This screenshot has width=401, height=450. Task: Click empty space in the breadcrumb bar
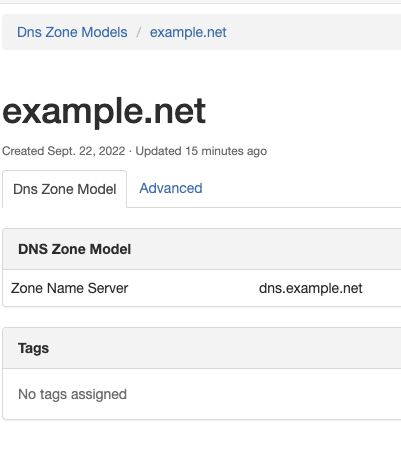(313, 32)
